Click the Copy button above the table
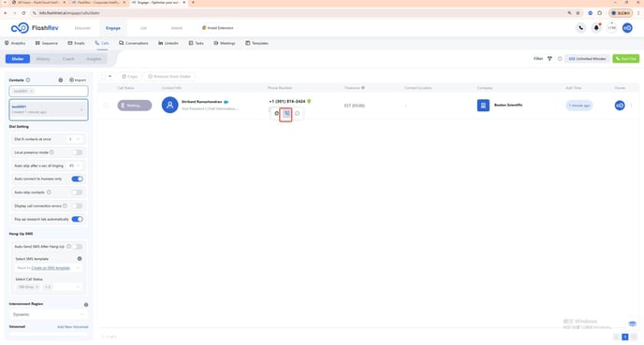Image resolution: width=644 pixels, height=345 pixels. pos(130,77)
